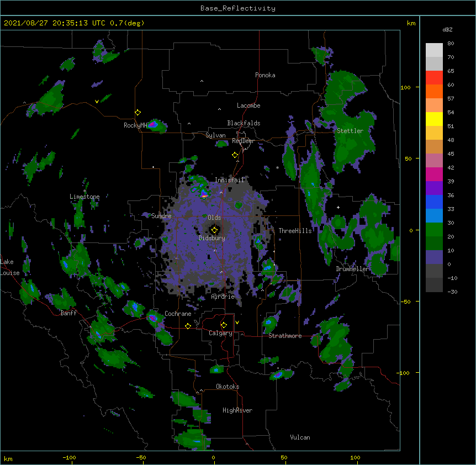Click the white plus marker north of Drumheller
The height and width of the screenshot is (465, 476).
coord(338,207)
